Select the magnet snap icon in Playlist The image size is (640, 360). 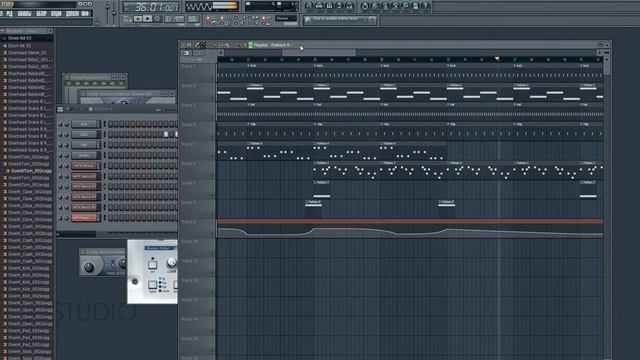click(x=189, y=45)
